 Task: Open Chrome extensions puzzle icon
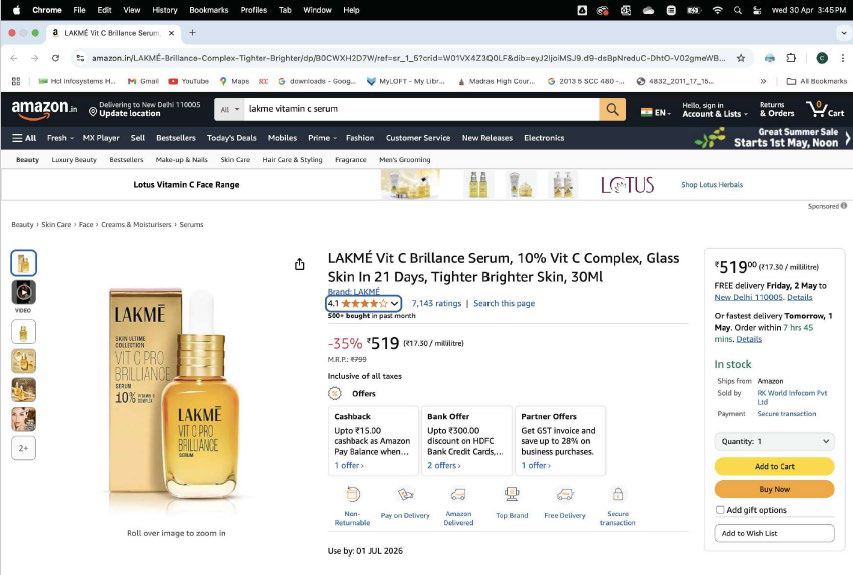click(x=791, y=58)
